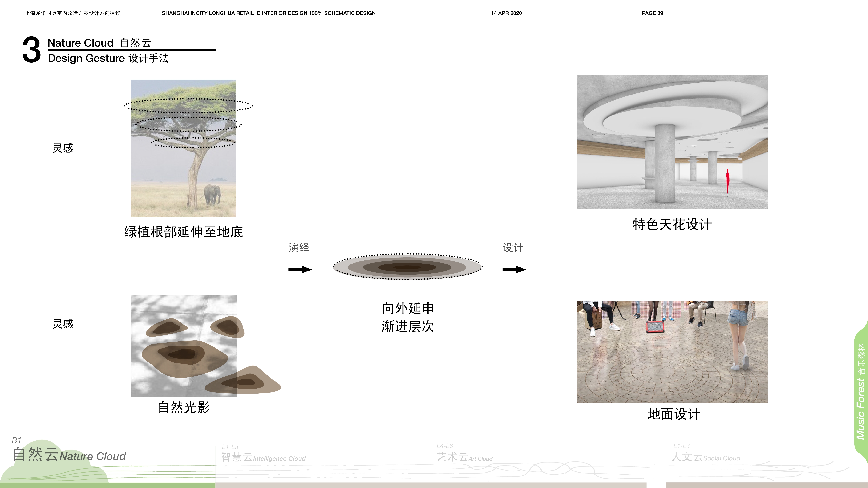Open the 自然云 Nature Cloud section

tap(69, 455)
